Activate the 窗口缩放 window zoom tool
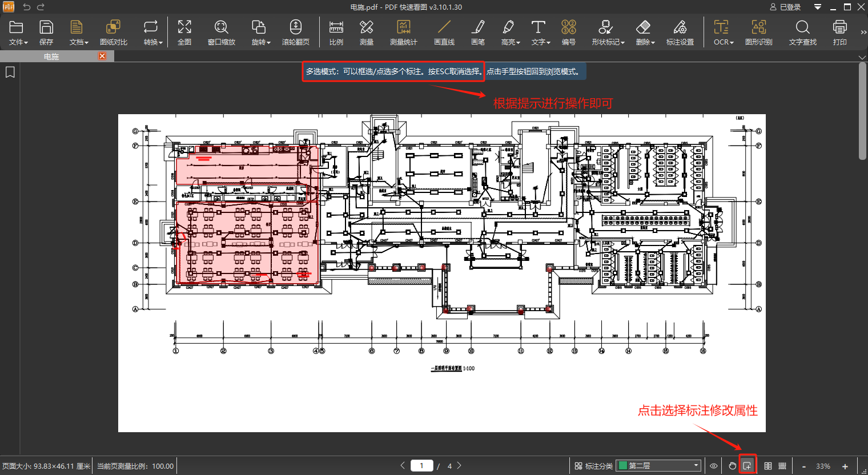 [x=221, y=33]
